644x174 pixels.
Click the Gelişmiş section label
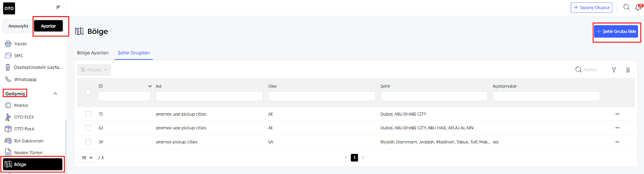(15, 93)
